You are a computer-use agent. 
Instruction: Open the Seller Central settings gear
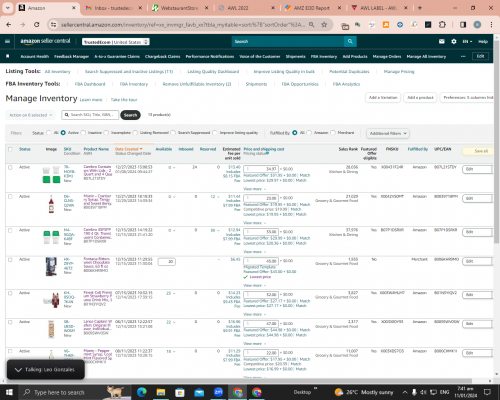point(454,42)
